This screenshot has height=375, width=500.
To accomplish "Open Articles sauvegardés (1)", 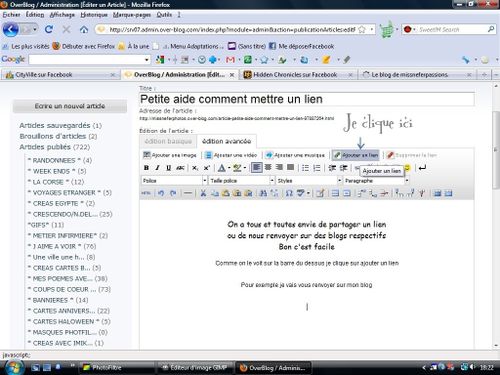I will 60,125.
